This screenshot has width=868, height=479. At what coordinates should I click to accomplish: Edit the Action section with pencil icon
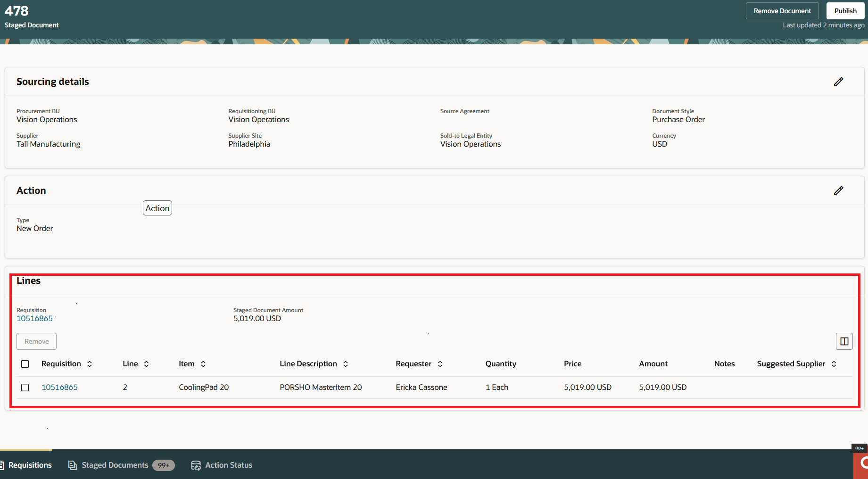(838, 190)
